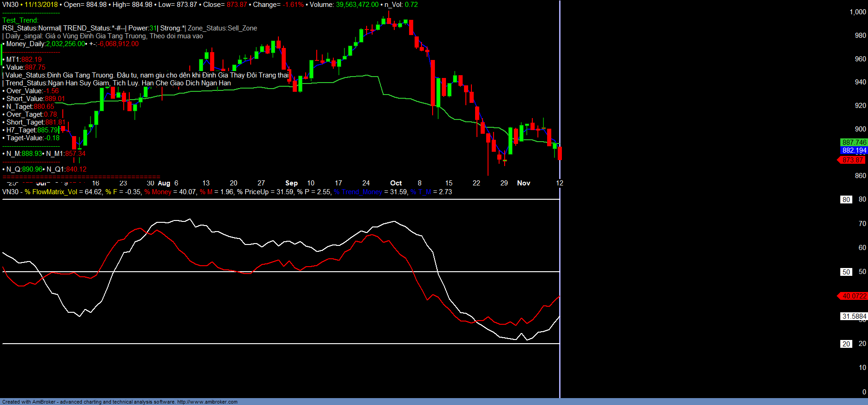Click the white 31.5884 indicator value label
The width and height of the screenshot is (868, 405).
[x=854, y=316]
